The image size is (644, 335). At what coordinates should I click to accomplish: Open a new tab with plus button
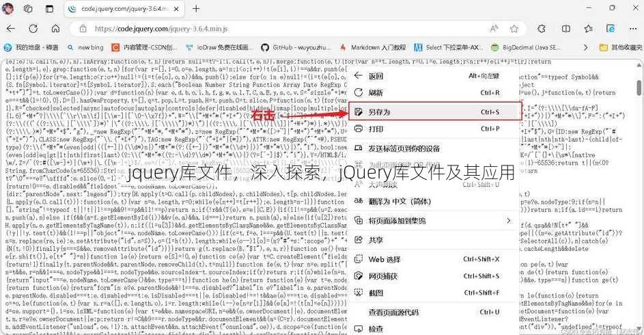coord(196,8)
